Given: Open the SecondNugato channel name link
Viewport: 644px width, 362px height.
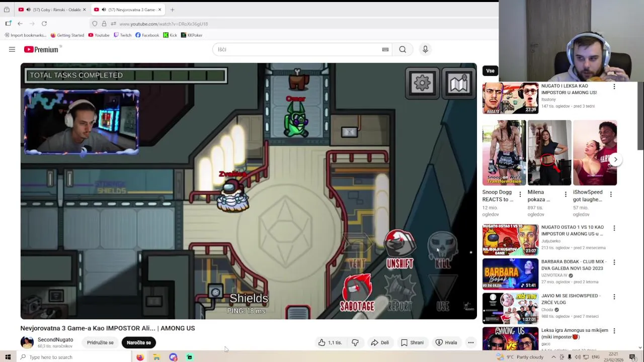Looking at the screenshot, I should 55,340.
